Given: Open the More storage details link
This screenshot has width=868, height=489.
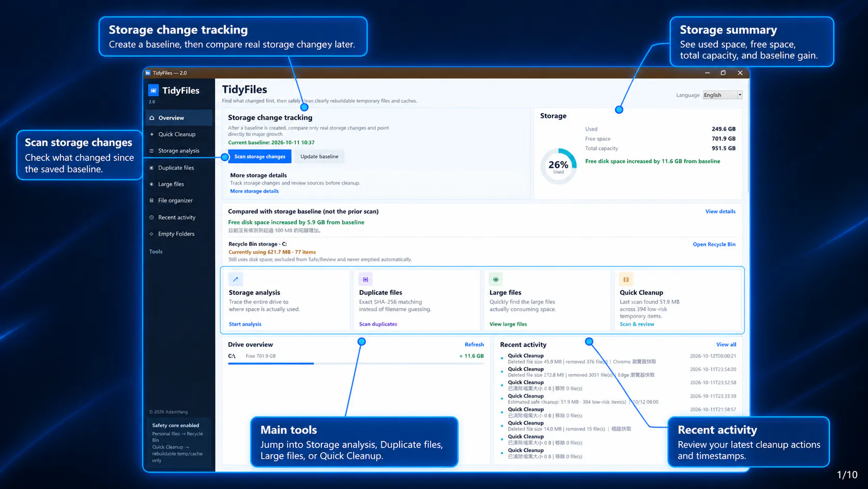Looking at the screenshot, I should pyautogui.click(x=254, y=191).
